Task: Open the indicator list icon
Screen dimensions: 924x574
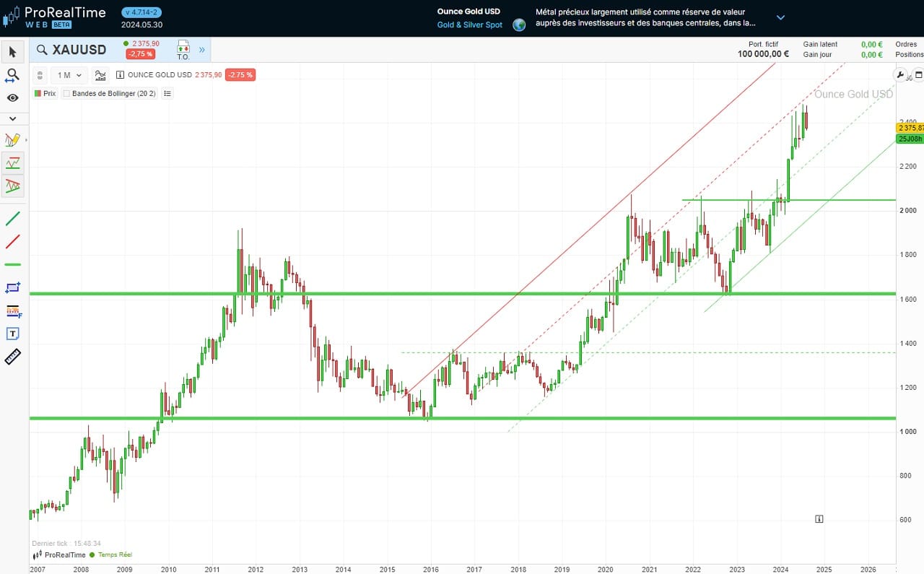Action: click(167, 93)
